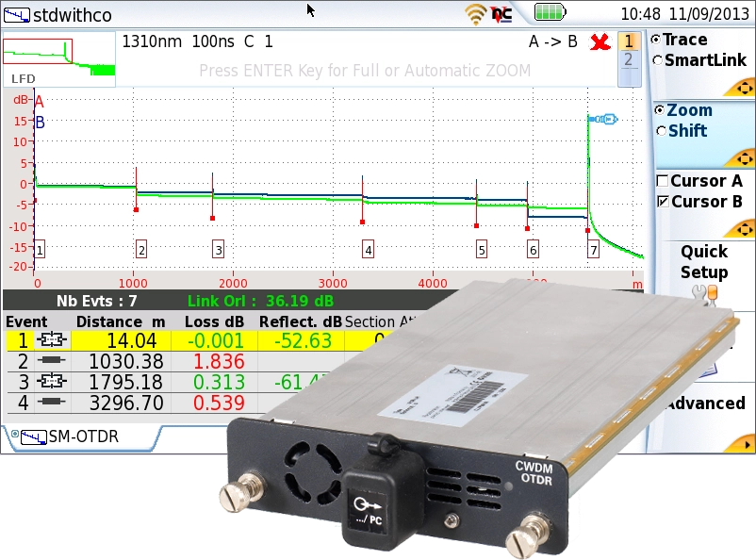Click event marker 5 on the trace
The height and width of the screenshot is (560, 756).
(482, 250)
